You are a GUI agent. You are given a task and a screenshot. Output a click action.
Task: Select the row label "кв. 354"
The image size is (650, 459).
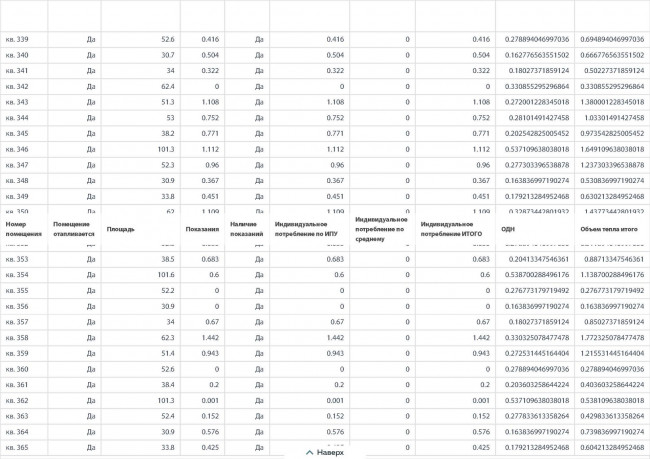pos(17,275)
